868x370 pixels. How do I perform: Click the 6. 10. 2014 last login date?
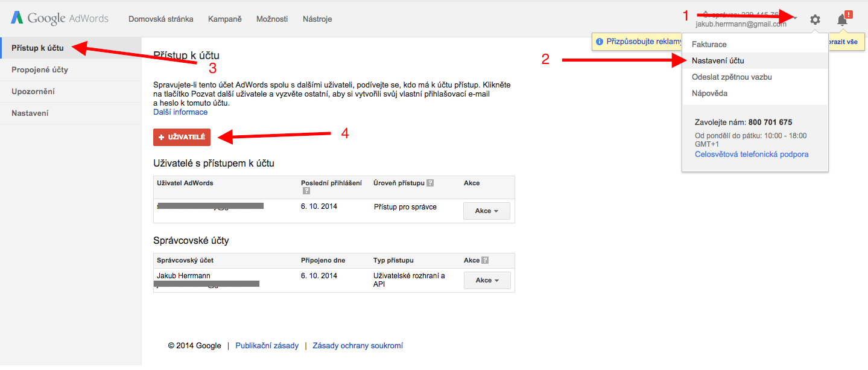tap(319, 206)
